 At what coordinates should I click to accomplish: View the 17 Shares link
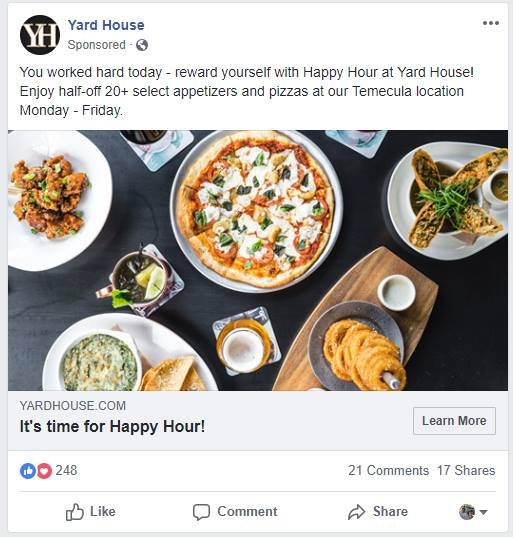point(466,470)
